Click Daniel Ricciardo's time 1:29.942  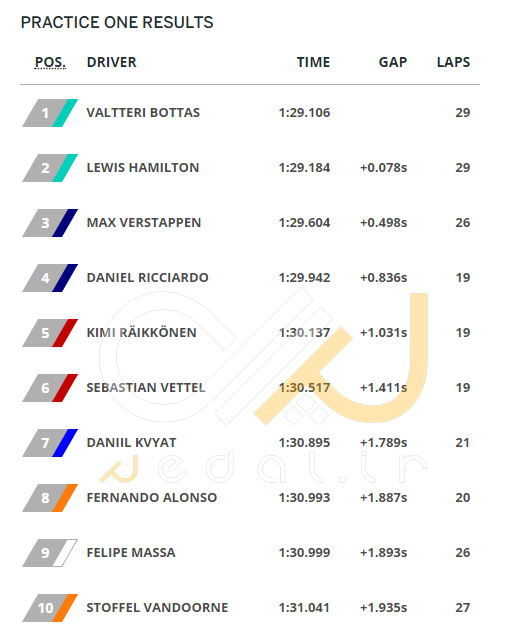[x=305, y=278]
